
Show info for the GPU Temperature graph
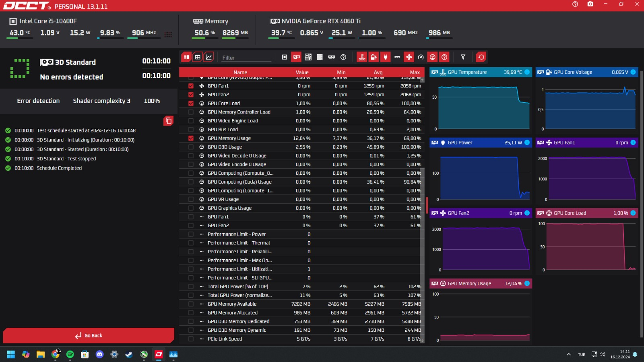pos(527,72)
